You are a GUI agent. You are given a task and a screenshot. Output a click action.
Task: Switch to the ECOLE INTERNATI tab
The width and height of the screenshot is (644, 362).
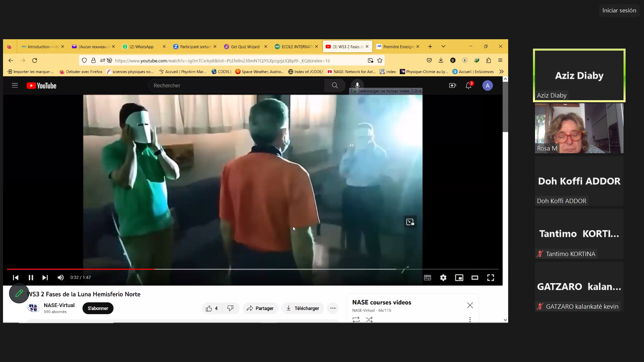click(x=296, y=47)
